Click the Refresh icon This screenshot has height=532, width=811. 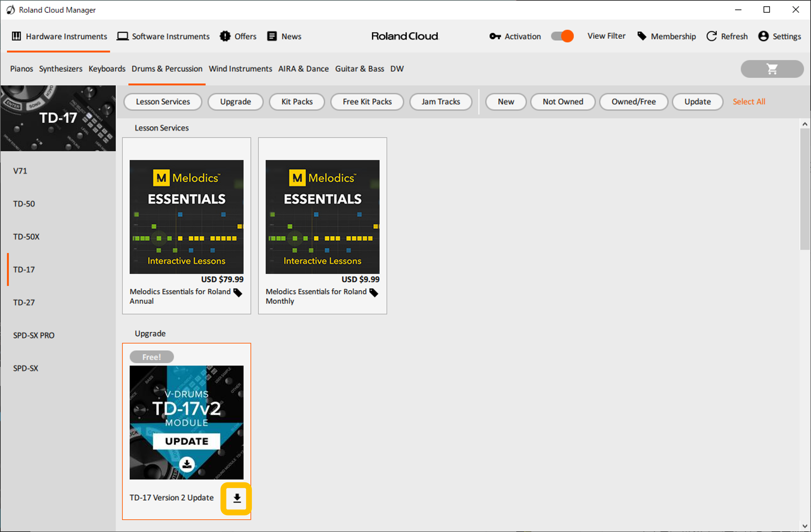coord(711,36)
